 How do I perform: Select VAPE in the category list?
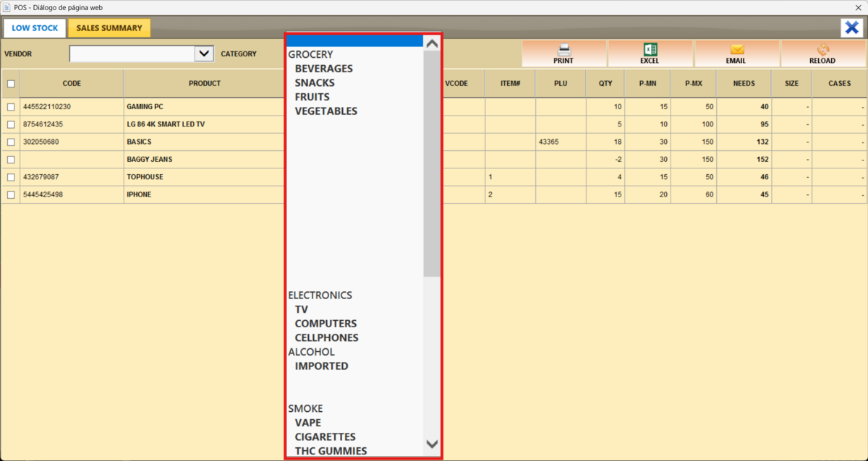[x=308, y=423]
